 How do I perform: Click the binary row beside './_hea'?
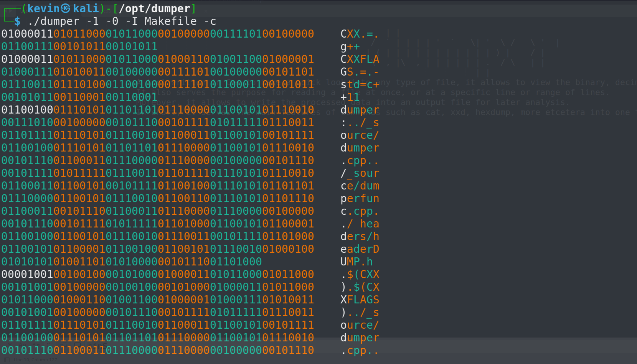pyautogui.click(x=158, y=224)
